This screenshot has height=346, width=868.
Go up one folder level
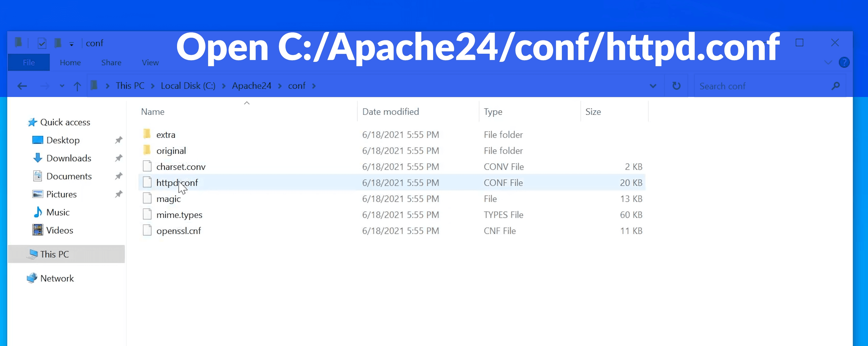tap(77, 86)
